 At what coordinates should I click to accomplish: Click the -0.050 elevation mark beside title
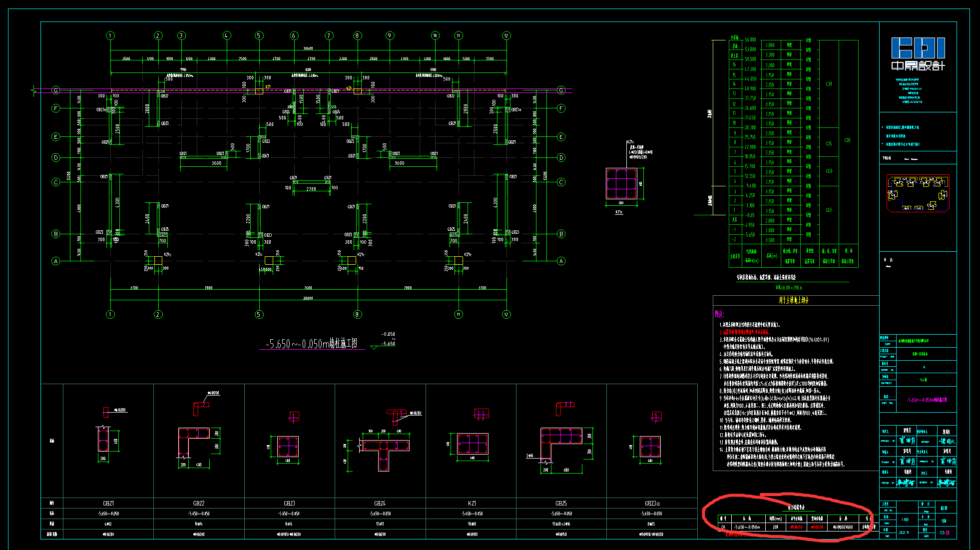(388, 334)
